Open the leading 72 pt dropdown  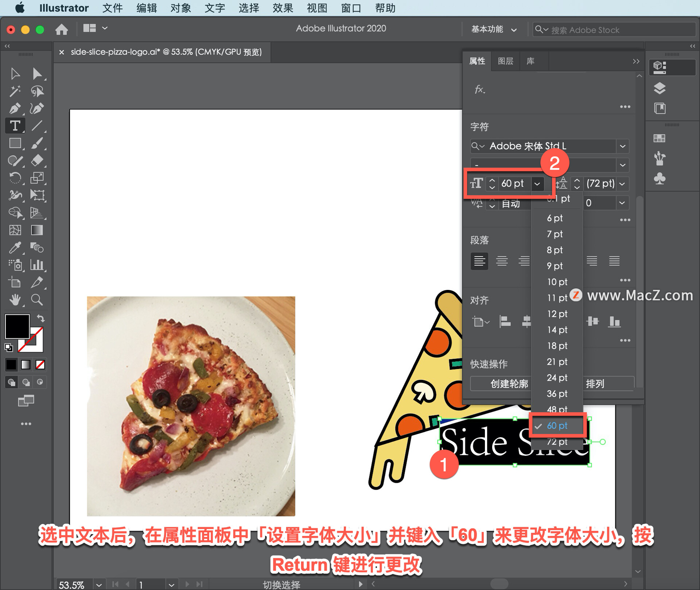point(622,184)
